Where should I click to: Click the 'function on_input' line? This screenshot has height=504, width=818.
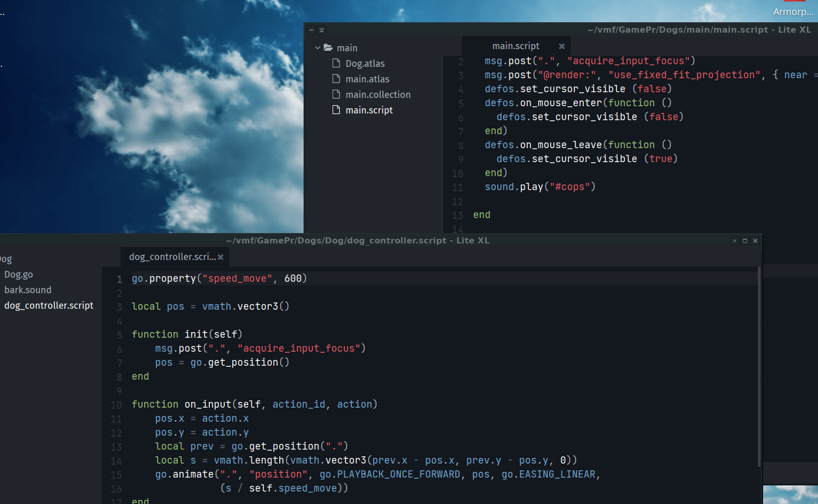point(254,405)
